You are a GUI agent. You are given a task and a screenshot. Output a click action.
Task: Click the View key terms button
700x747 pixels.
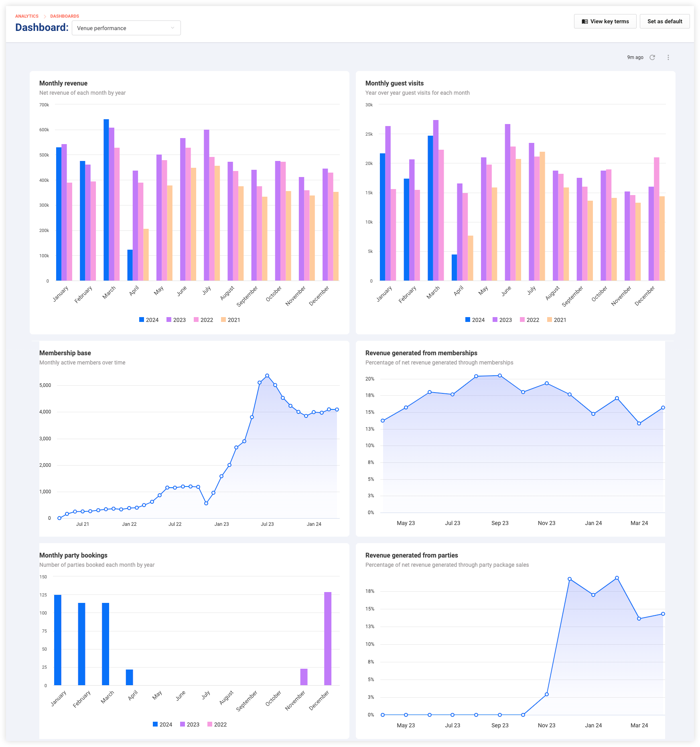(605, 21)
